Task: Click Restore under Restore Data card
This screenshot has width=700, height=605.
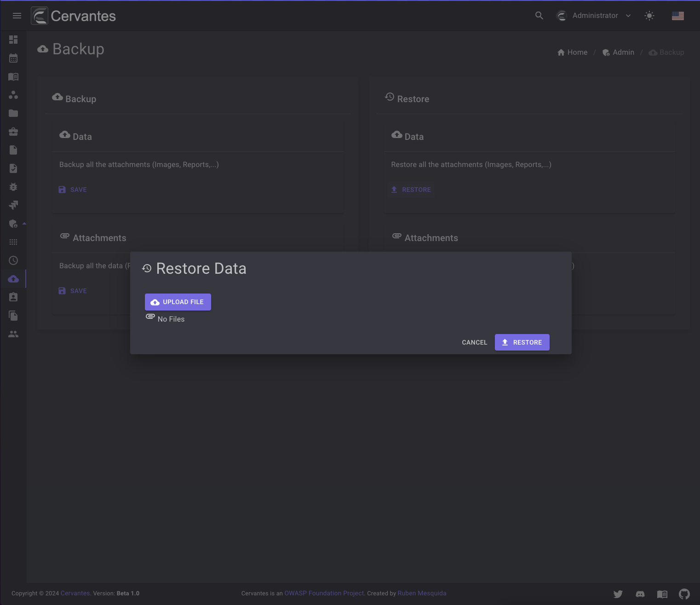Action: pos(411,190)
